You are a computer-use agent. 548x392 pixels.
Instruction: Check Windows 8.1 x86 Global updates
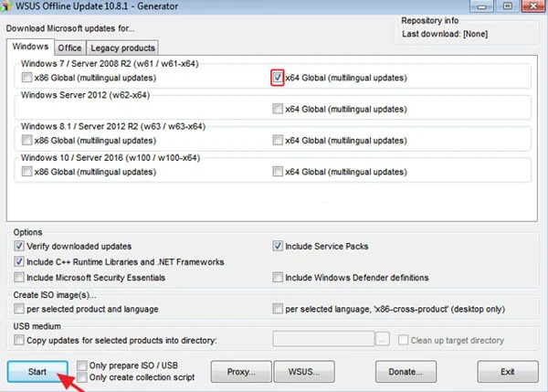click(26, 140)
